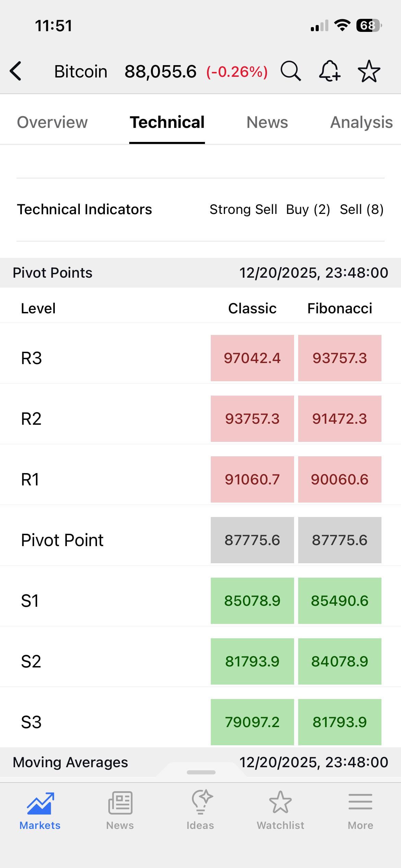401x868 pixels.
Task: Tap the Bitcoin price in header
Action: click(x=160, y=72)
